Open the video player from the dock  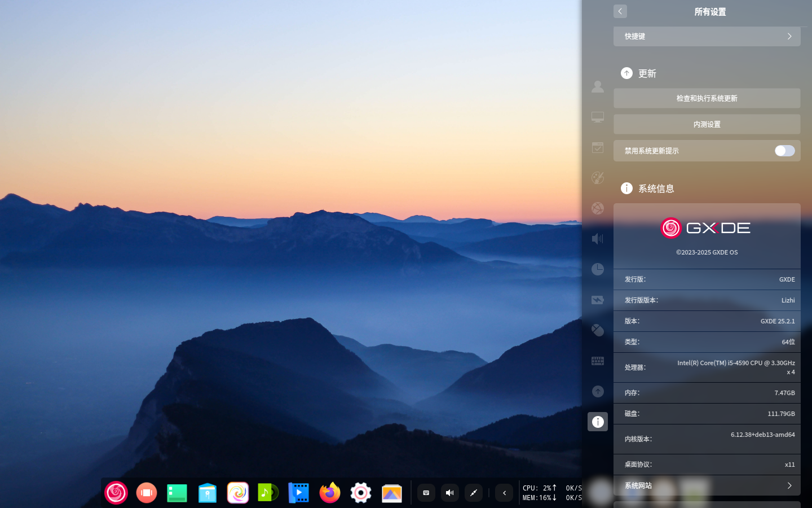(299, 493)
